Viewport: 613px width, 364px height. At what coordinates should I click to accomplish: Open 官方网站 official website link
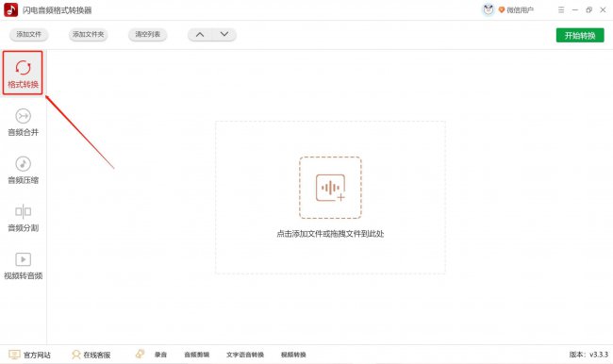pyautogui.click(x=37, y=355)
